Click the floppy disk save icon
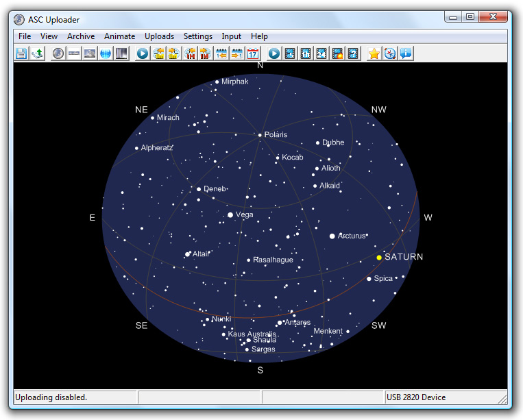Screen dimensions: 523x420 (x=21, y=53)
